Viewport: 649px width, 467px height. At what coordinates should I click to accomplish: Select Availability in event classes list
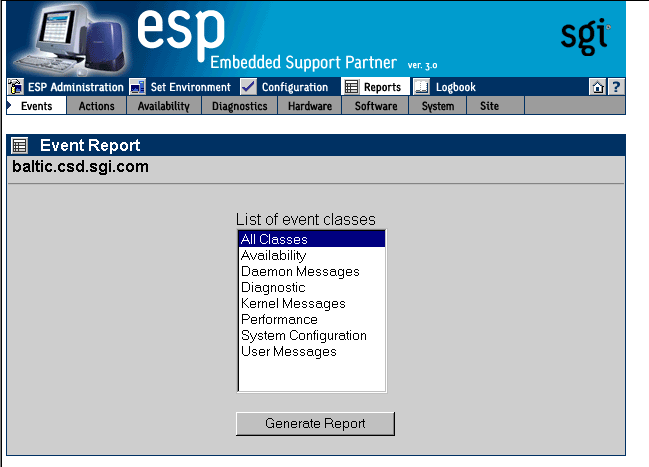click(312, 255)
